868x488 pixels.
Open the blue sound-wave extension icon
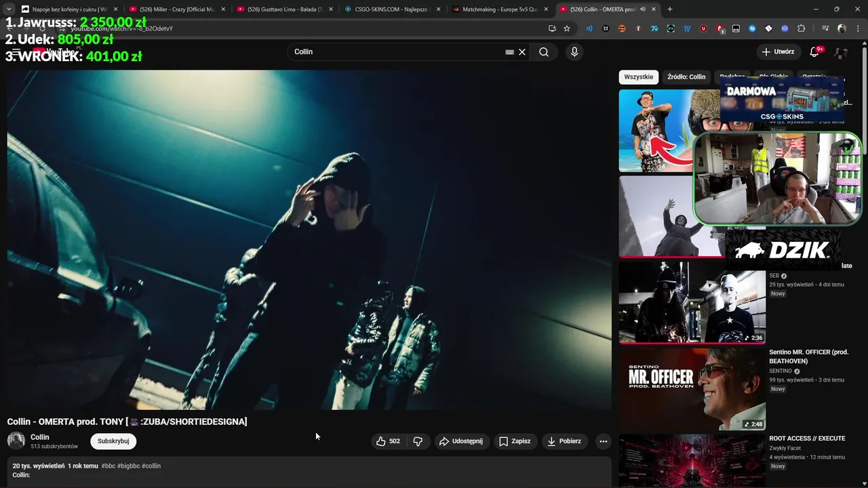[x=589, y=28]
